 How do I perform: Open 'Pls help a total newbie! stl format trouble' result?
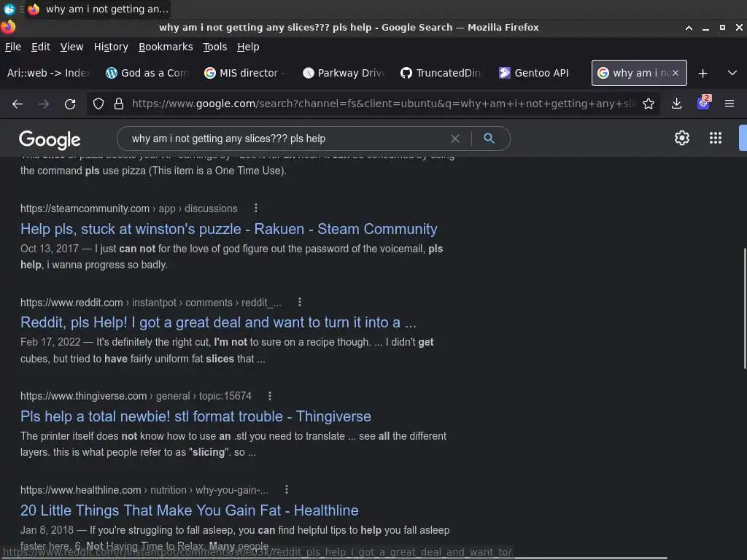coord(196,416)
